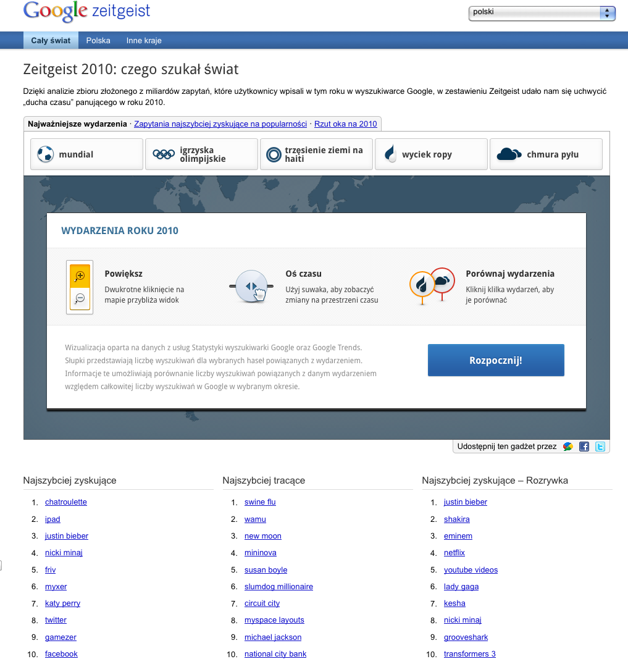This screenshot has width=628, height=672.
Task: Open the twitter search link
Action: pos(56,619)
